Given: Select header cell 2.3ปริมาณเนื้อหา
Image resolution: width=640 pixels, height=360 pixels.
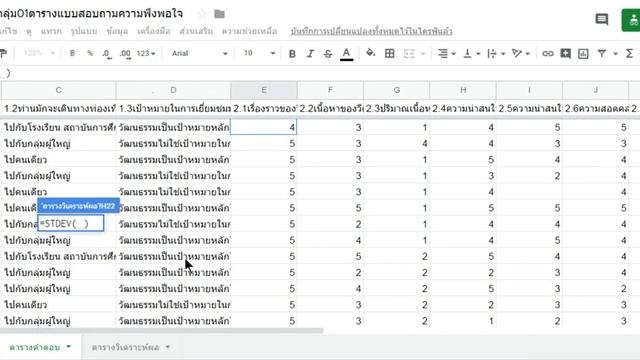Looking at the screenshot, I should point(396,109).
